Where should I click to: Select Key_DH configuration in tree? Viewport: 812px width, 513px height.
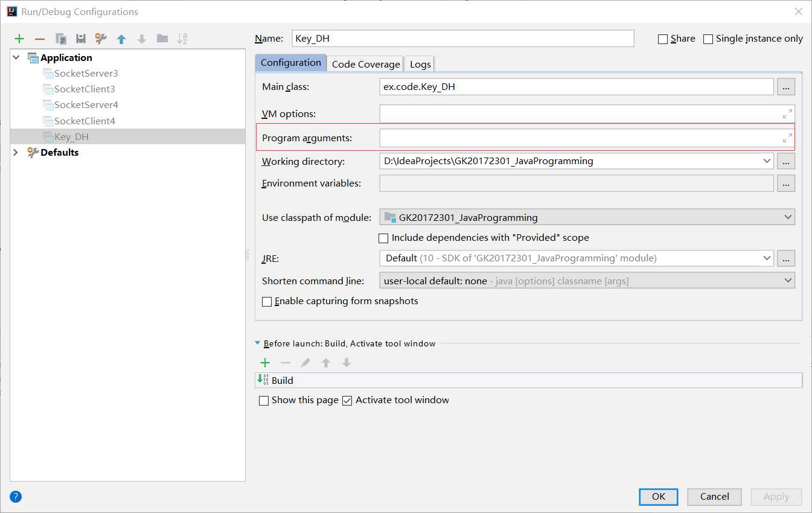click(x=127, y=137)
